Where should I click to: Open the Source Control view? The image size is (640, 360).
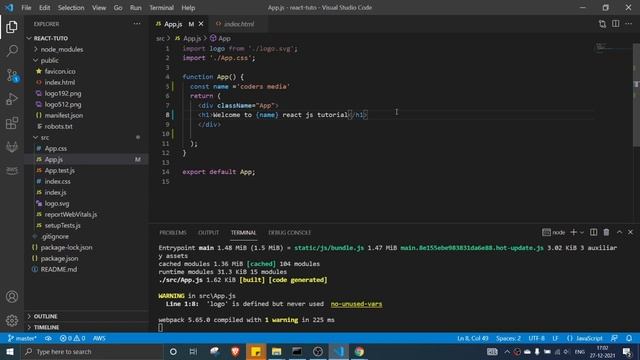click(x=12, y=76)
